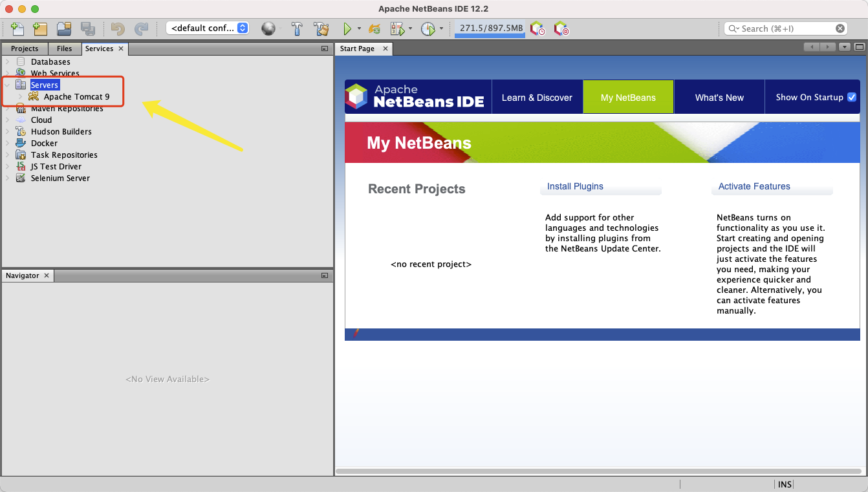
Task: Clear the search field with its X button
Action: (840, 28)
